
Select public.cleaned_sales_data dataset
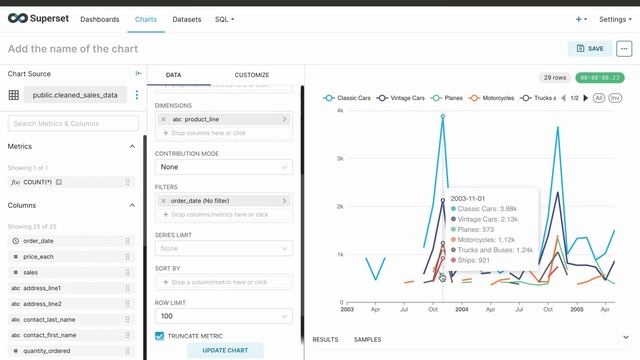pos(75,95)
